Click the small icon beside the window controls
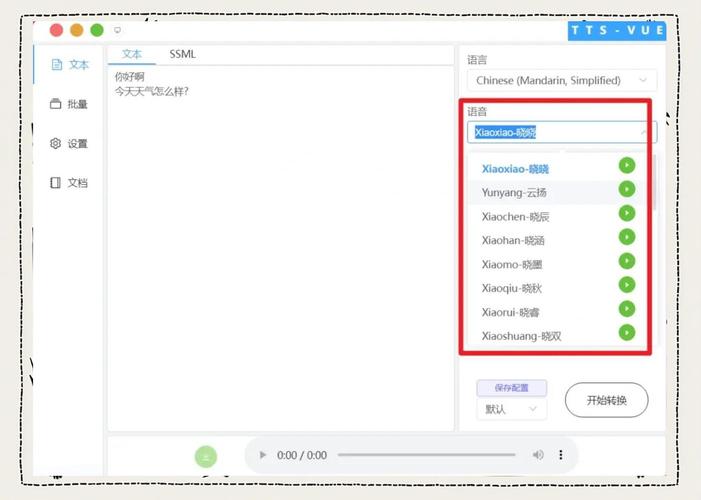The image size is (701, 500). click(x=117, y=30)
